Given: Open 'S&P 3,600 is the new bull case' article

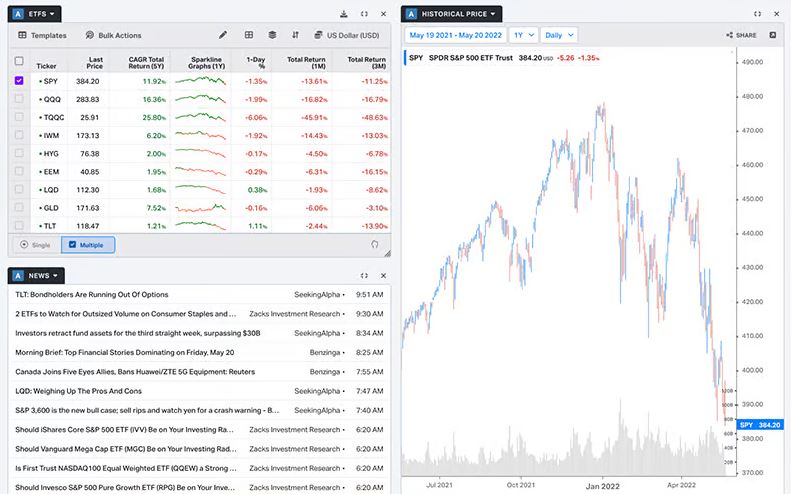Looking at the screenshot, I should tap(147, 410).
